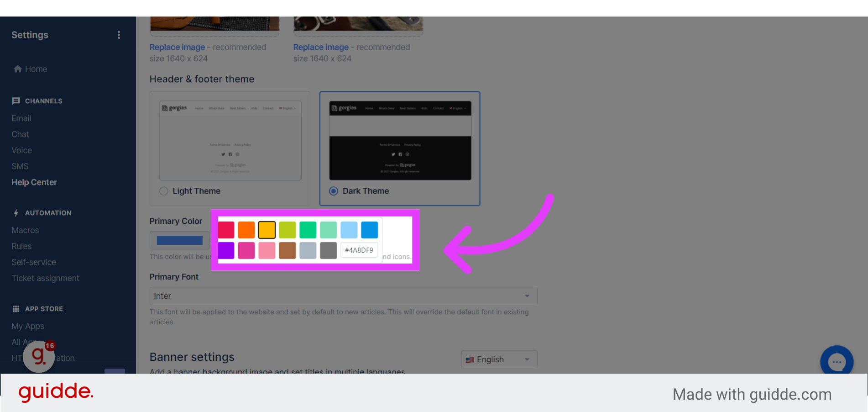
Task: Open Voice channel settings
Action: pyautogui.click(x=21, y=150)
